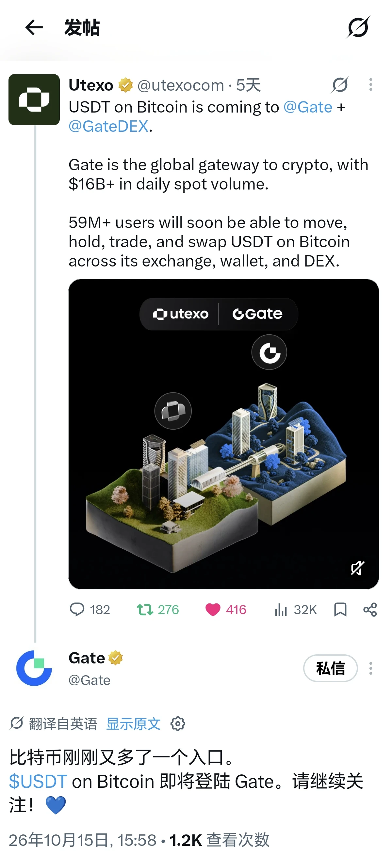Image resolution: width=392 pixels, height=868 pixels.
Task: Unmute the video sound
Action: click(x=357, y=568)
